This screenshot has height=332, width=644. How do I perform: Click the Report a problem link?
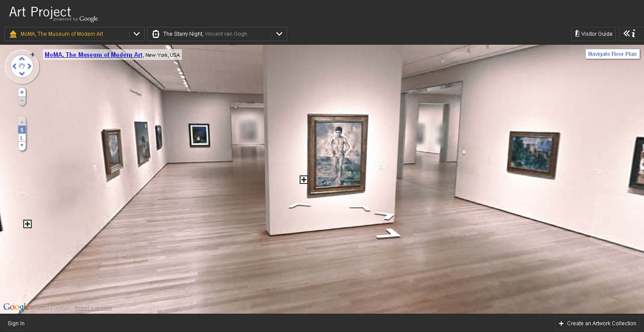click(x=93, y=308)
